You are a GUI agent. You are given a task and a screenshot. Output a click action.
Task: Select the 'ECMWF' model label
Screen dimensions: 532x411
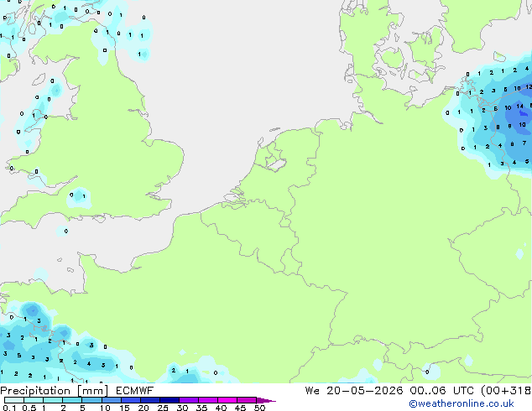pos(134,391)
